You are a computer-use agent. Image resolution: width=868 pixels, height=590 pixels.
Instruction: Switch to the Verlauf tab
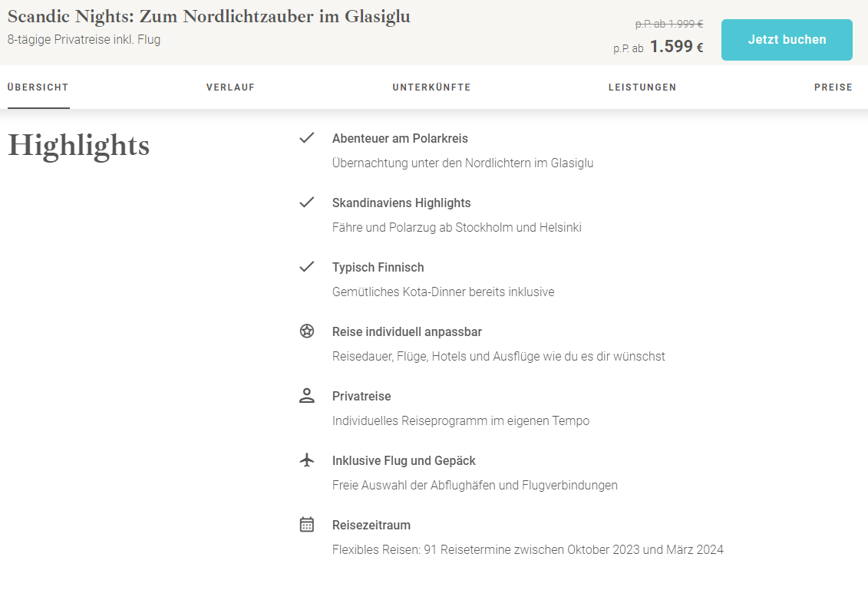coord(230,87)
